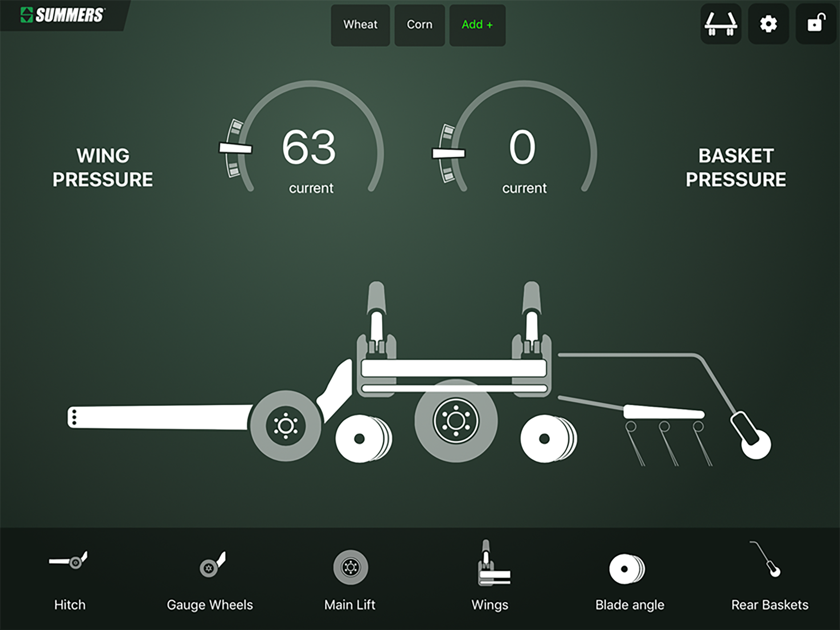Adjust the basket pressure slider handle

pos(449,153)
